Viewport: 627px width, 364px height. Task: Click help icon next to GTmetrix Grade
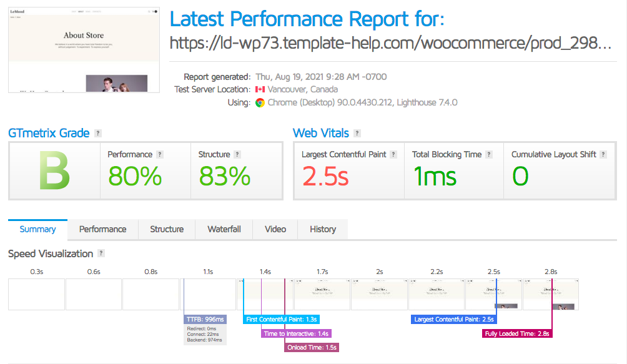[x=98, y=134]
